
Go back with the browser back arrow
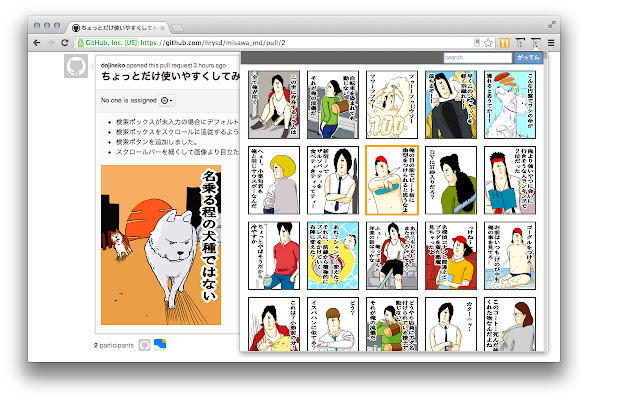(37, 43)
